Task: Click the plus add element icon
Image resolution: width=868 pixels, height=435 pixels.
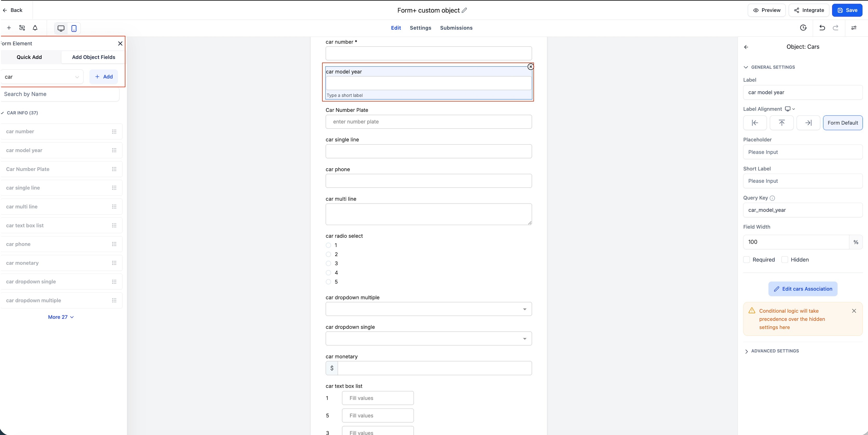Action: 9,28
